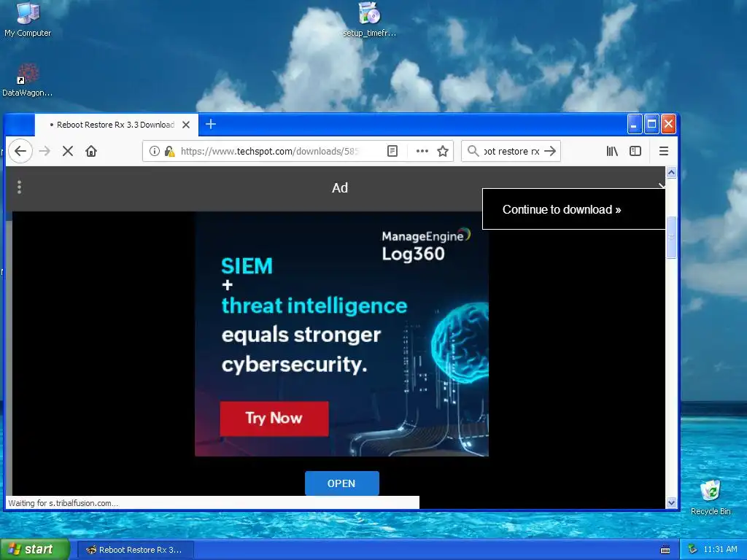
Task: Submit search with the arrow button
Action: click(550, 151)
